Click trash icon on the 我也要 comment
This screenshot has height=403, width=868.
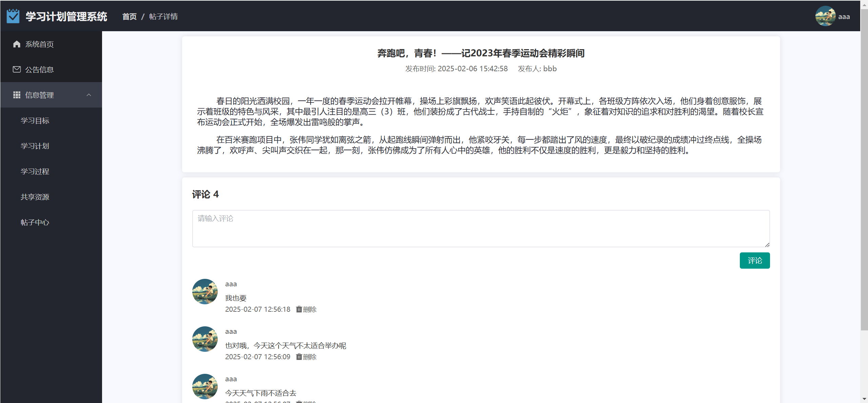(299, 309)
